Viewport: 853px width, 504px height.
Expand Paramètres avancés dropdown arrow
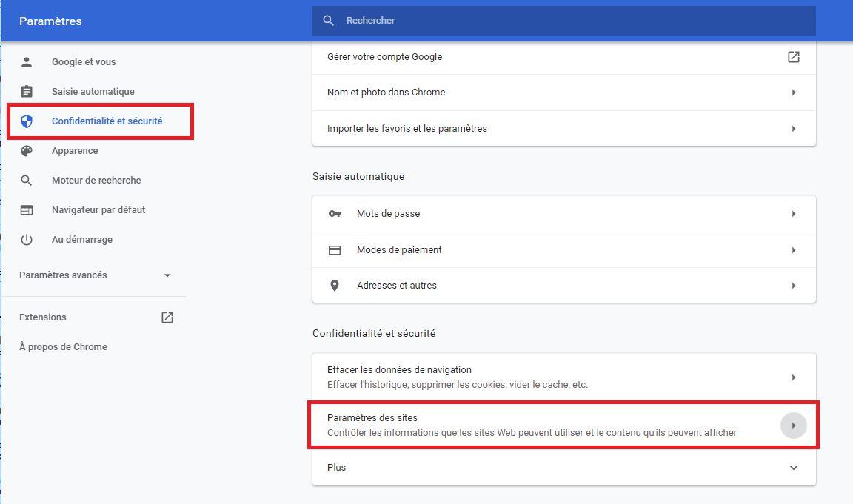(x=167, y=275)
